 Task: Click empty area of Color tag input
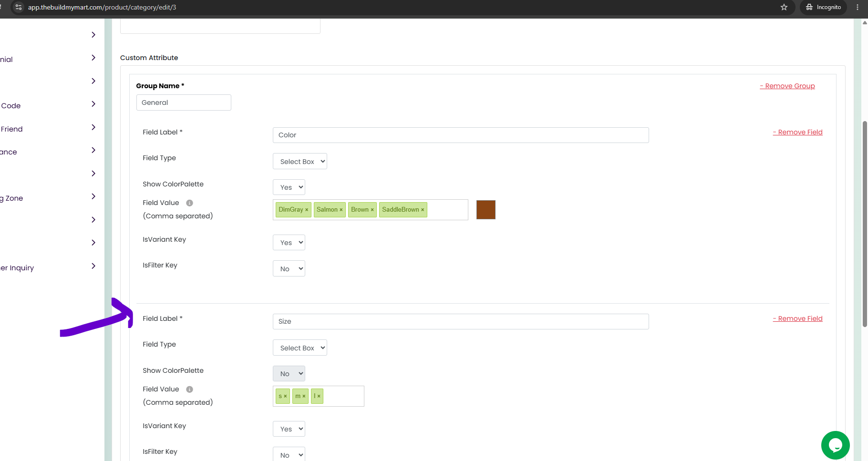coord(447,210)
